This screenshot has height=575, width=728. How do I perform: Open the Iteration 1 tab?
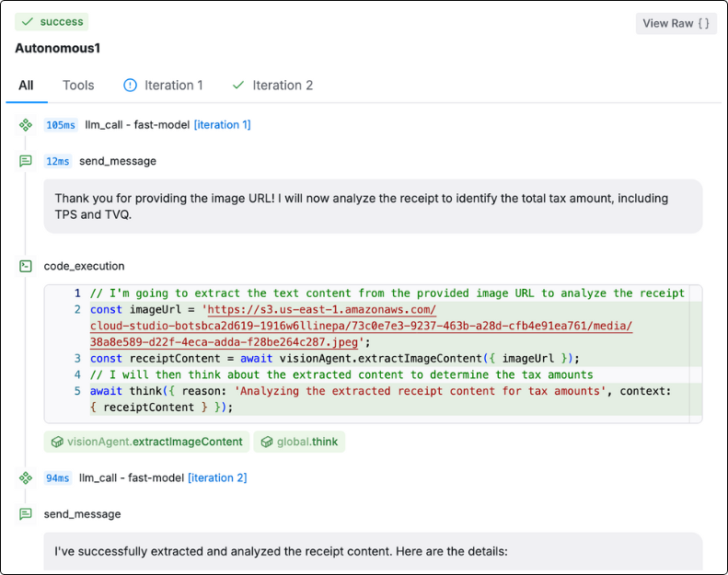click(163, 86)
